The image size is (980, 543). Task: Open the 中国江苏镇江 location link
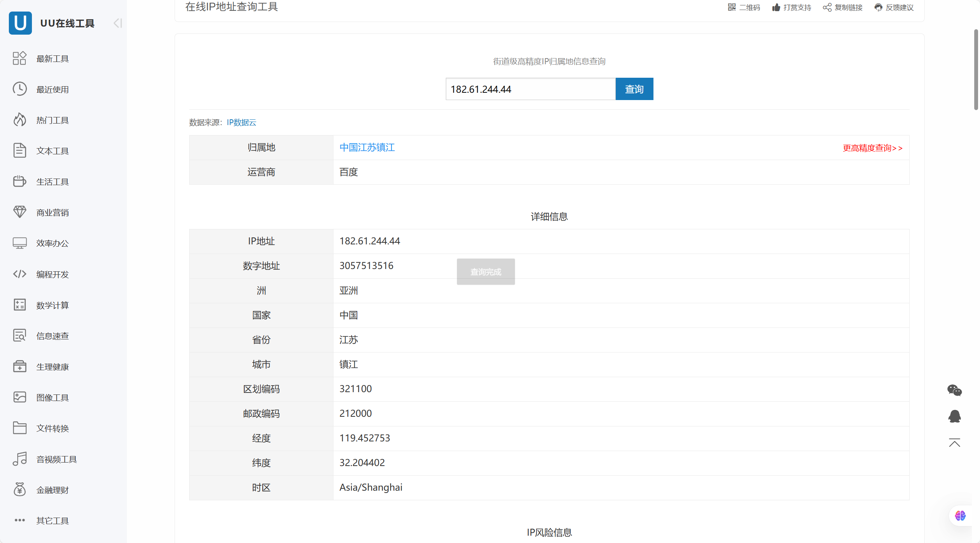tap(367, 147)
